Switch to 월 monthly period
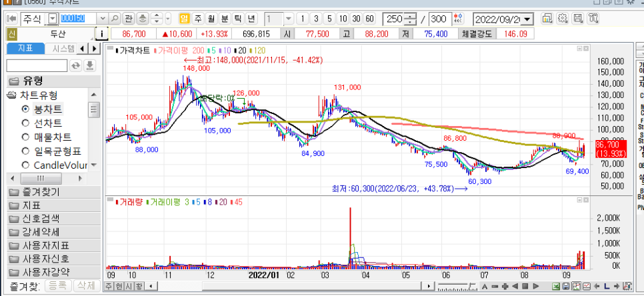Viewport: 644px width, 296px height. [x=211, y=19]
